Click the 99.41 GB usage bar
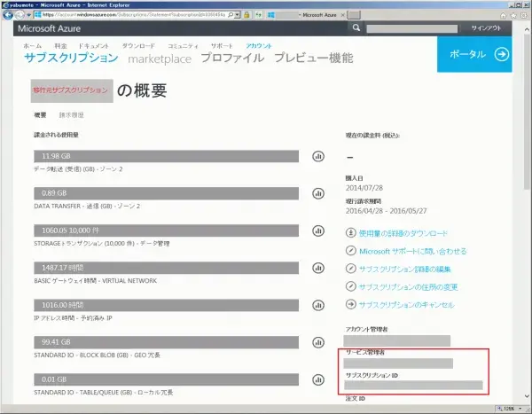This screenshot has width=532, height=414. coord(167,342)
